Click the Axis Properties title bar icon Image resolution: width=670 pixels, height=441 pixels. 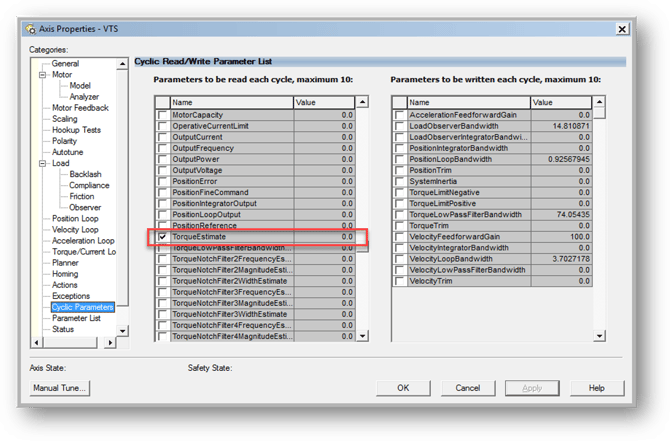pyautogui.click(x=31, y=29)
